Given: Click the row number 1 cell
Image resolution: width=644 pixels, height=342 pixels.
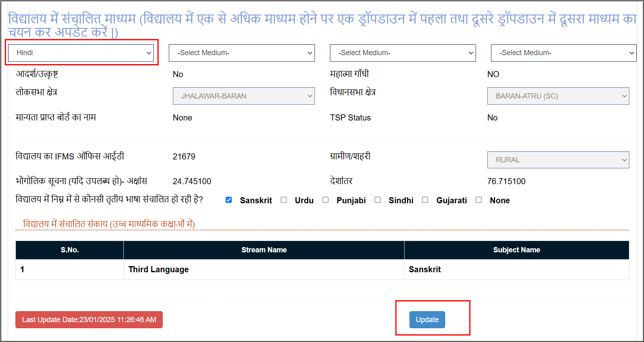Looking at the screenshot, I should (70, 269).
